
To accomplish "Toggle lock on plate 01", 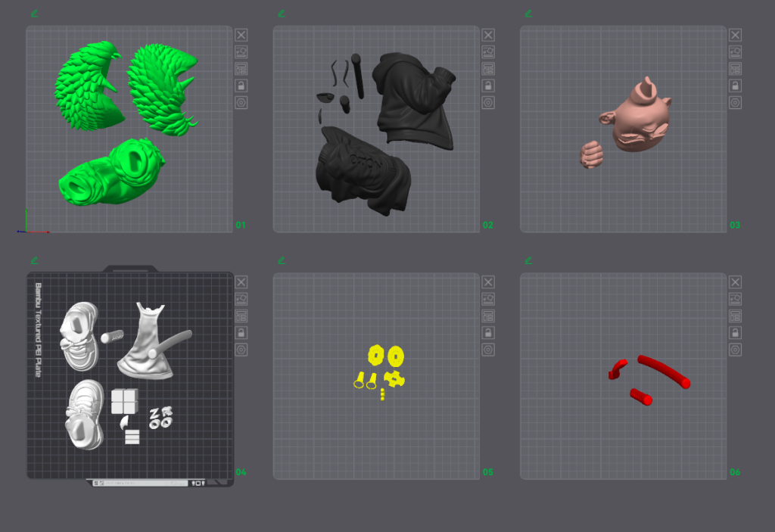I will pos(241,86).
